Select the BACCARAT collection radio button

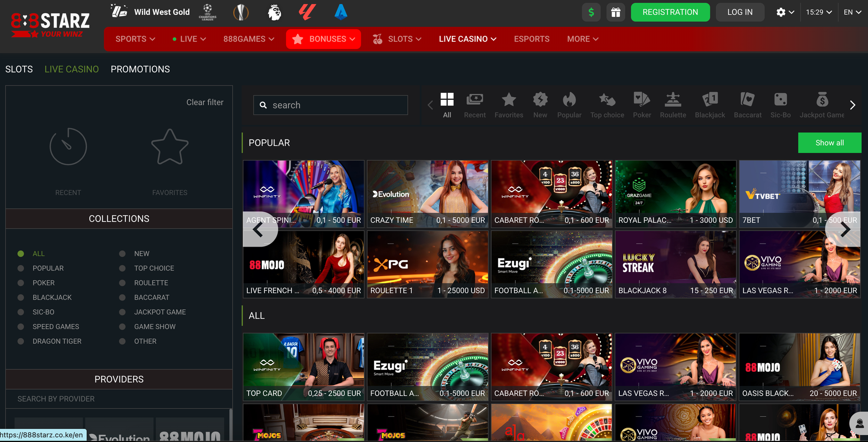coord(122,297)
